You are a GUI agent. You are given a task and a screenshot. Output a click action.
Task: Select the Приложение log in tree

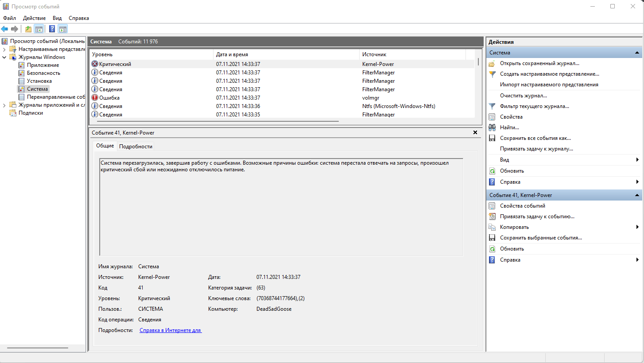43,65
